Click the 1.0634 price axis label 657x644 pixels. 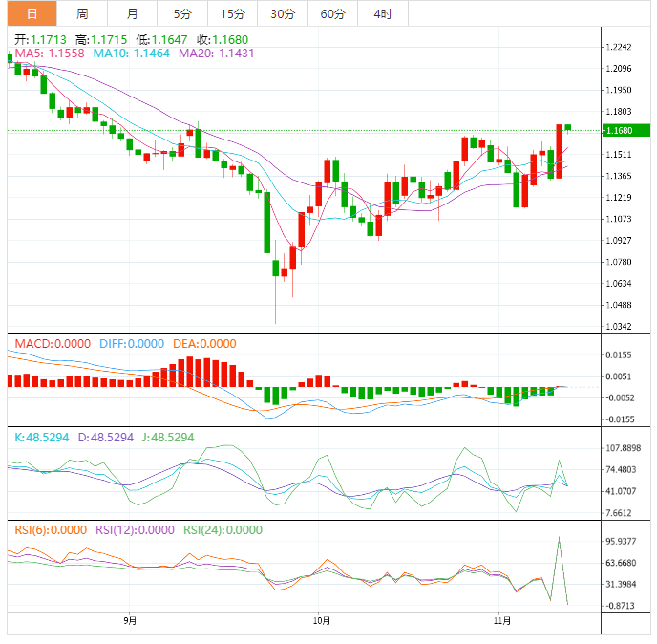[619, 284]
